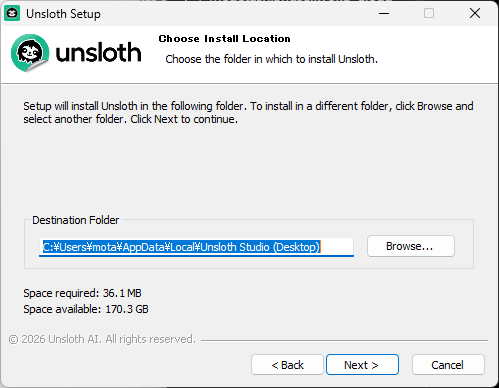Open the Browse... folder picker

(411, 246)
